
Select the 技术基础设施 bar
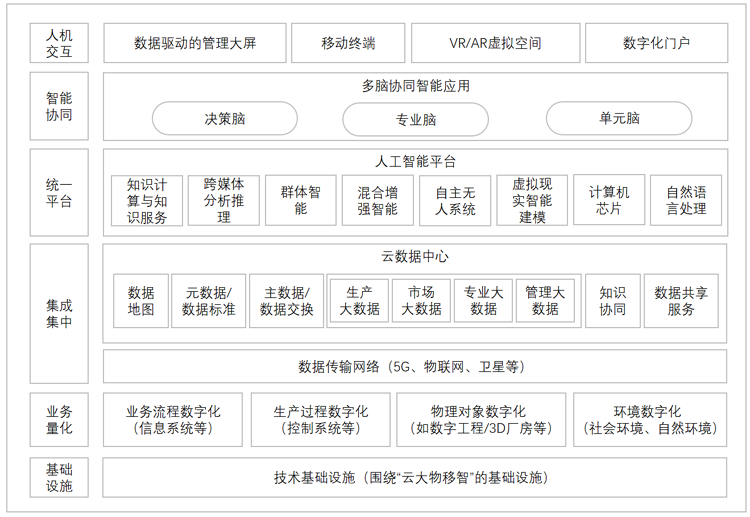(x=415, y=478)
